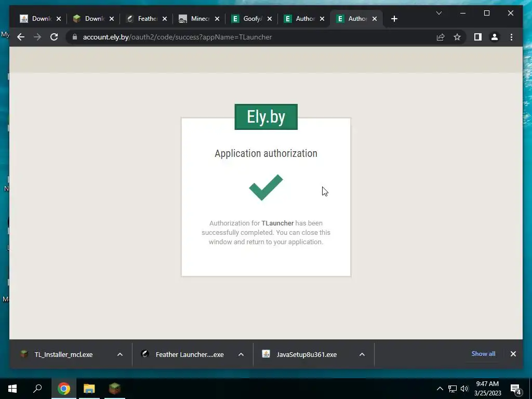This screenshot has width=532, height=399.
Task: Open the tab search chevron
Action: pyautogui.click(x=438, y=13)
